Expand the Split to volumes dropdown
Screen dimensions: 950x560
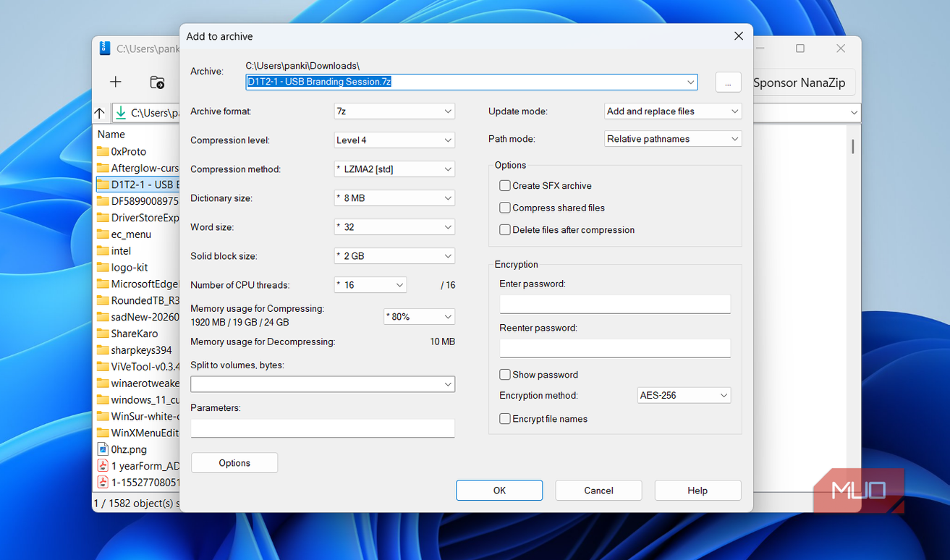pyautogui.click(x=323, y=384)
